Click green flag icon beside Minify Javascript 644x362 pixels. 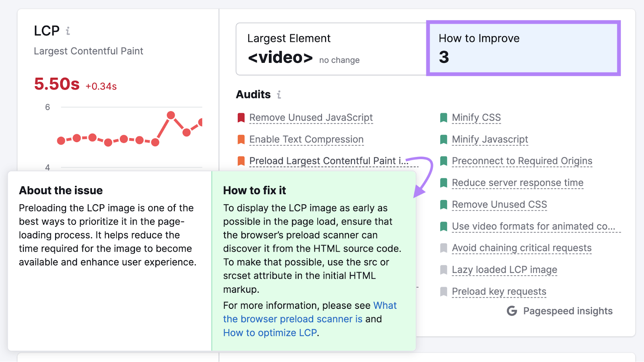[x=444, y=139]
